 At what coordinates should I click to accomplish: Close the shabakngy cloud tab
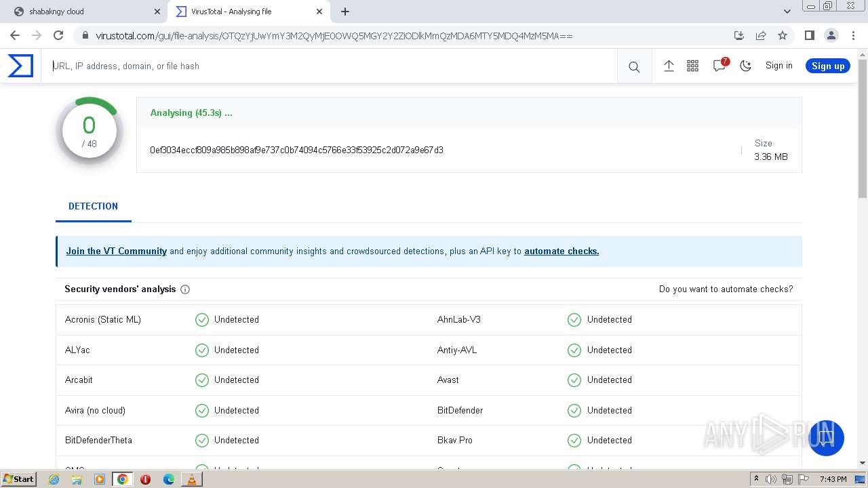coord(157,12)
